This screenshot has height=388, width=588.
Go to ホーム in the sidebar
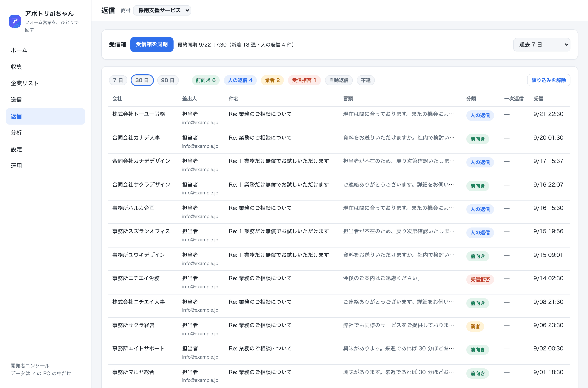point(46,50)
